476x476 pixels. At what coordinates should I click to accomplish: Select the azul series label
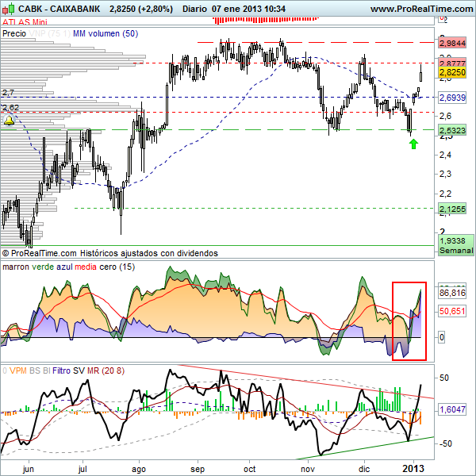(x=64, y=267)
